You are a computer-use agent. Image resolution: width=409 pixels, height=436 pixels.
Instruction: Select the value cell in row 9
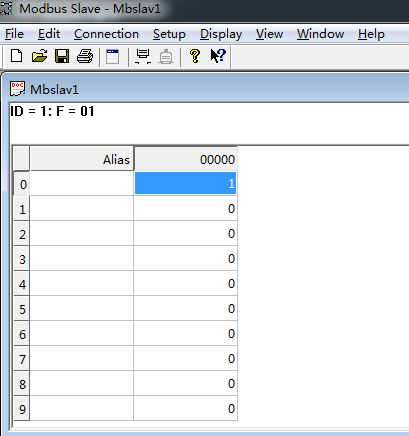185,408
